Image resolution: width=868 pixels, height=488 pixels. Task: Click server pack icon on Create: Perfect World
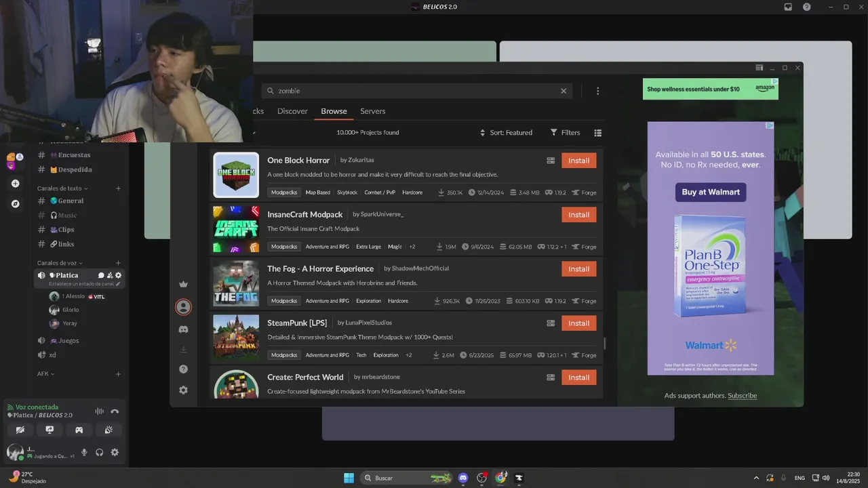[x=551, y=378]
